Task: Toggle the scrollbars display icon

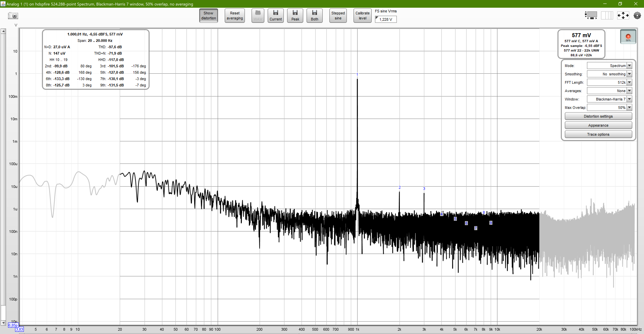Action: click(591, 15)
